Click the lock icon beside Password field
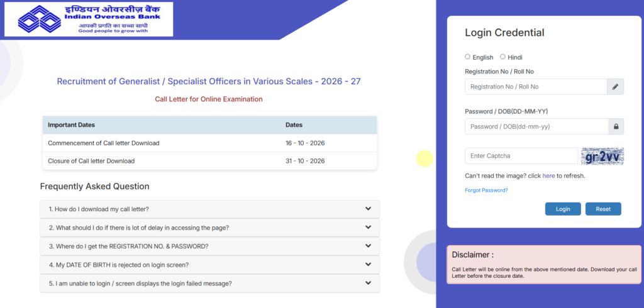This screenshot has width=644, height=308. pyautogui.click(x=616, y=126)
